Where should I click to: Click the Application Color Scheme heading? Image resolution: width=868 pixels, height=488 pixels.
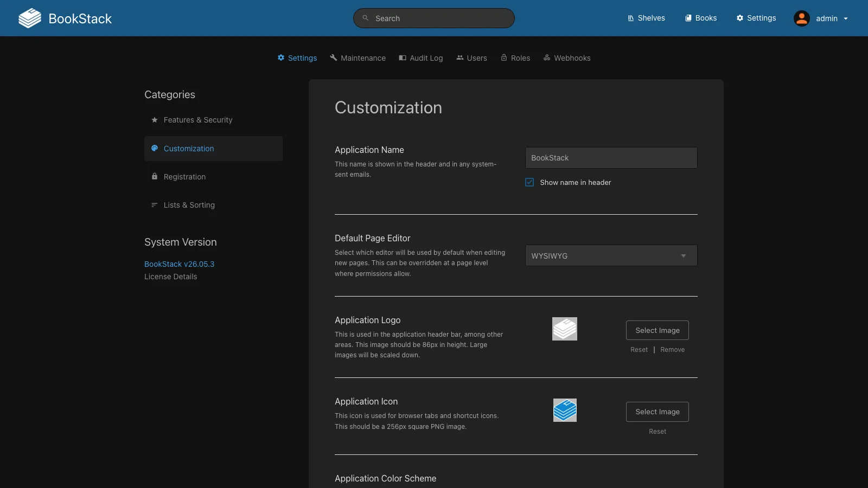click(x=385, y=478)
